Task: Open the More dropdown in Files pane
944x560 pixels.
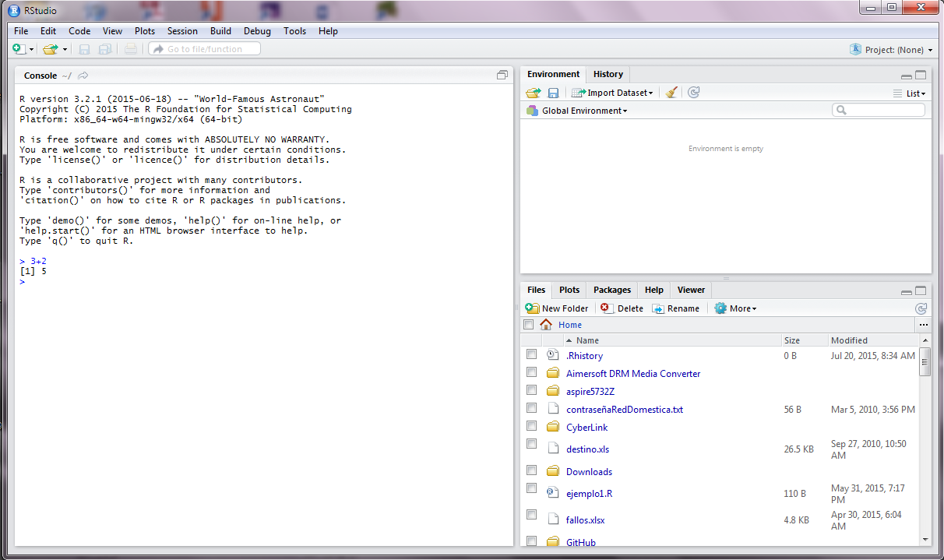Action: [735, 308]
